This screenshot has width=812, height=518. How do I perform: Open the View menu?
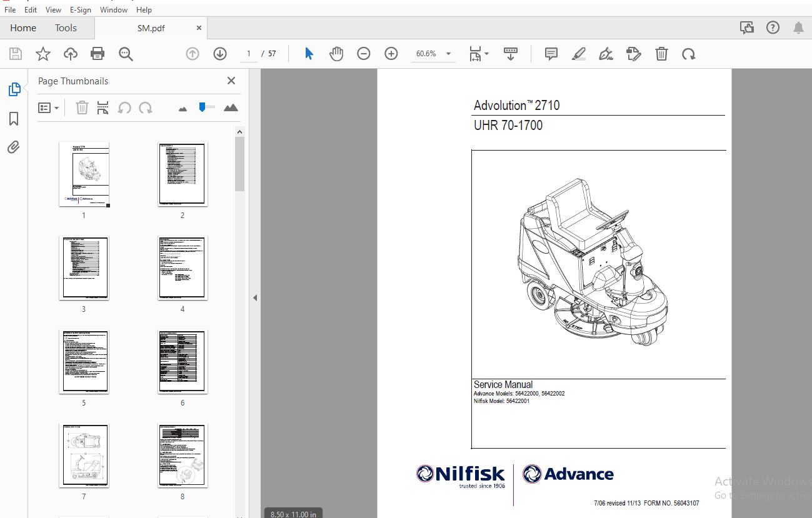tap(54, 10)
